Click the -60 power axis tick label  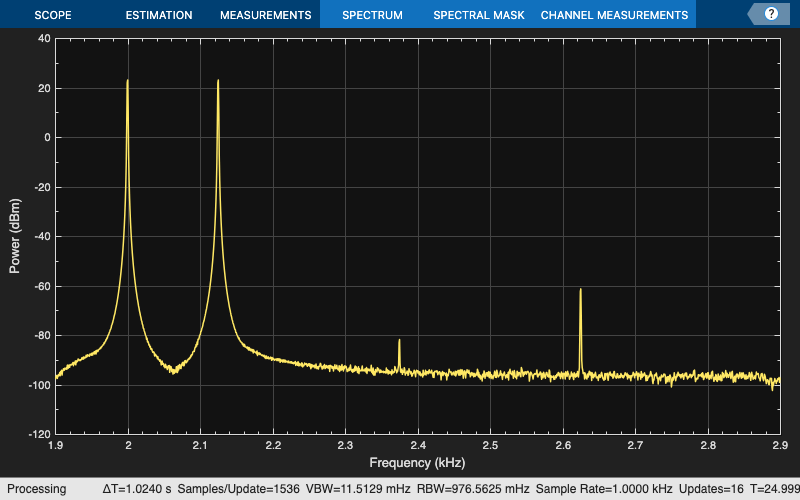point(40,286)
